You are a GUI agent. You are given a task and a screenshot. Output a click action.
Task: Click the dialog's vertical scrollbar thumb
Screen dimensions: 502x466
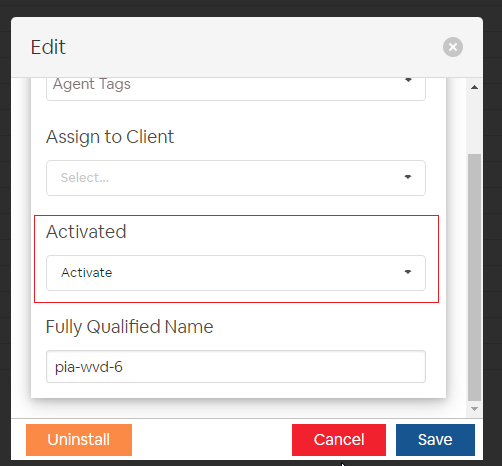point(474,277)
